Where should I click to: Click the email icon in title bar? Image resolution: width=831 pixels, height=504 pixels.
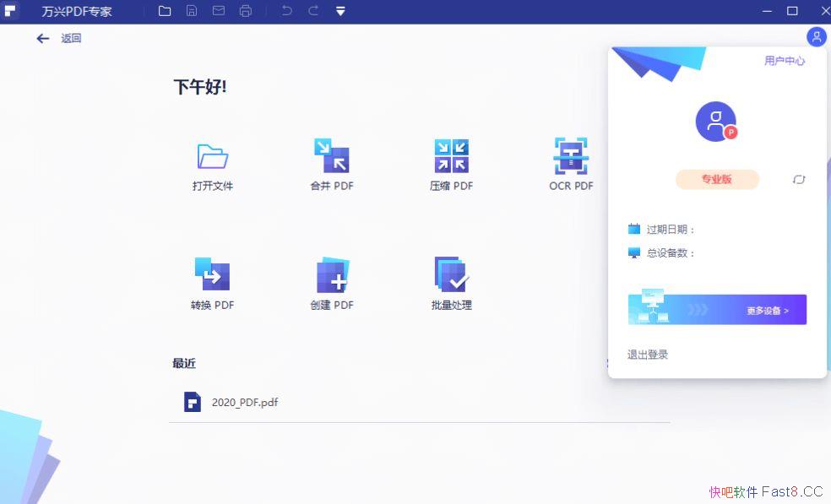pos(219,11)
